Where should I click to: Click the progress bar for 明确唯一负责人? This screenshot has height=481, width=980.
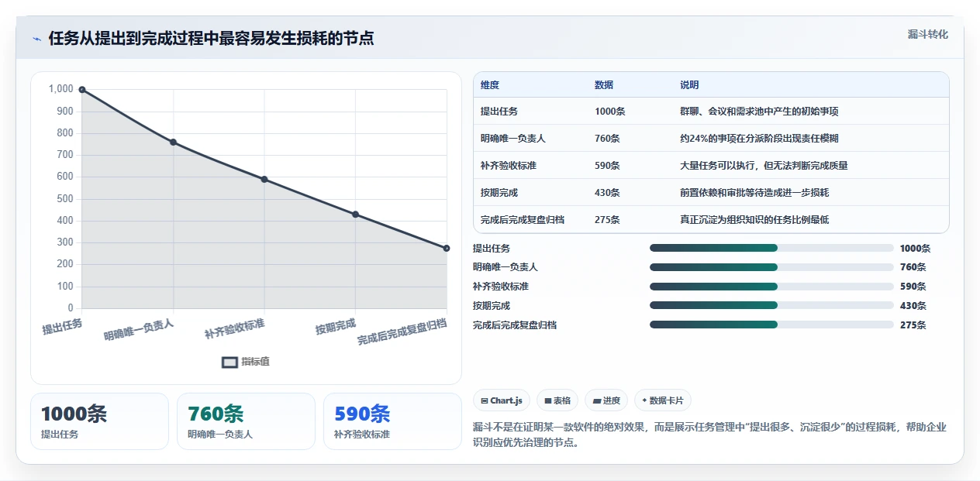771,267
